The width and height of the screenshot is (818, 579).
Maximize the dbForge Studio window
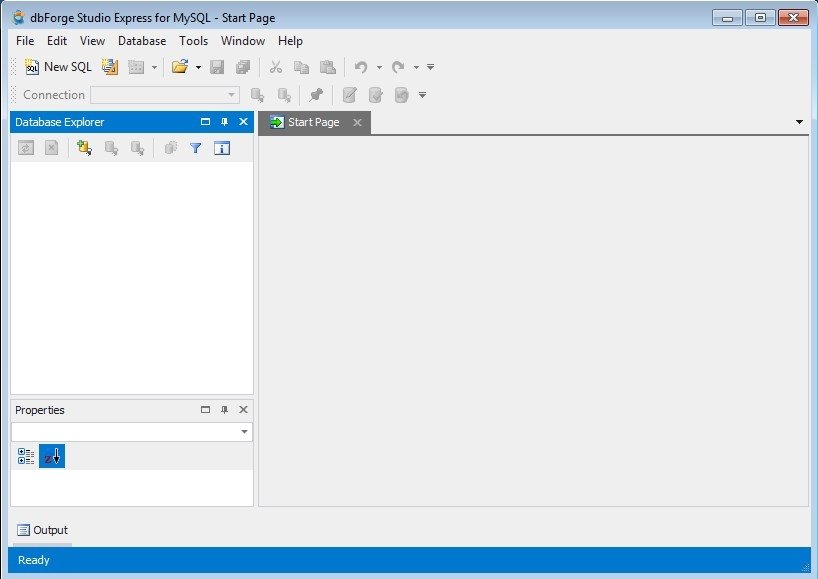pyautogui.click(x=760, y=18)
